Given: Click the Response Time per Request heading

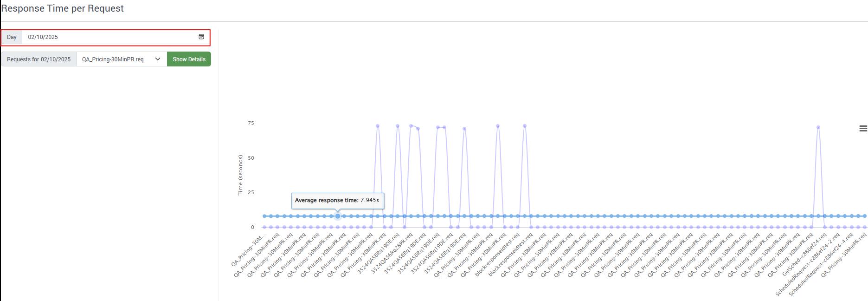Looking at the screenshot, I should pyautogui.click(x=63, y=8).
